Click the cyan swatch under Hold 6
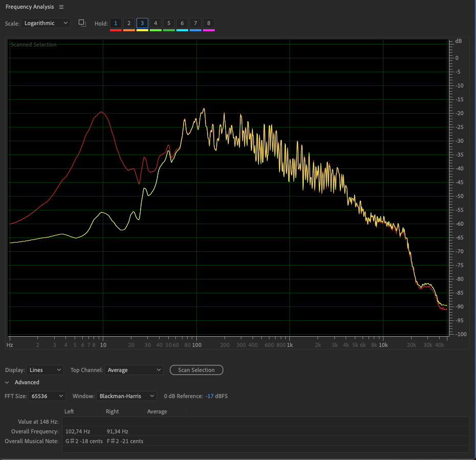Viewport: 476px width, 460px height. coord(182,30)
